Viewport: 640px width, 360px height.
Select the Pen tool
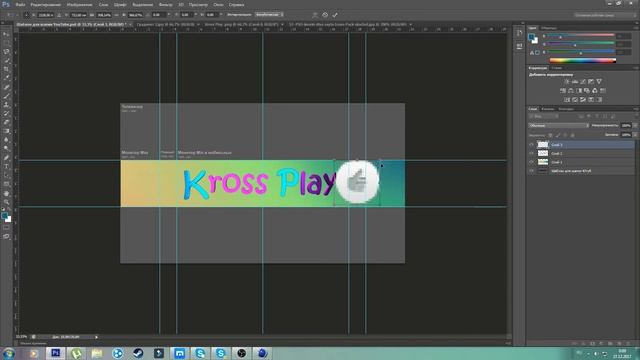[6, 158]
